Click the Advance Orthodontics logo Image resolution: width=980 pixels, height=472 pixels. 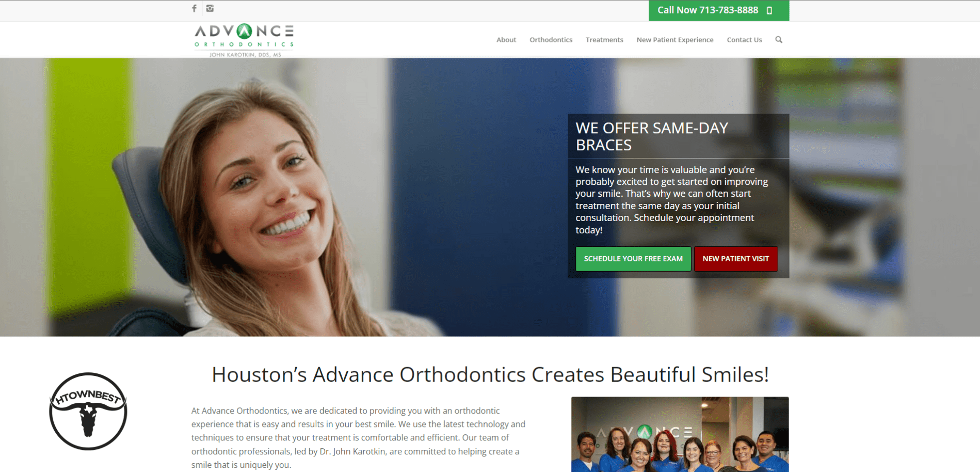244,40
